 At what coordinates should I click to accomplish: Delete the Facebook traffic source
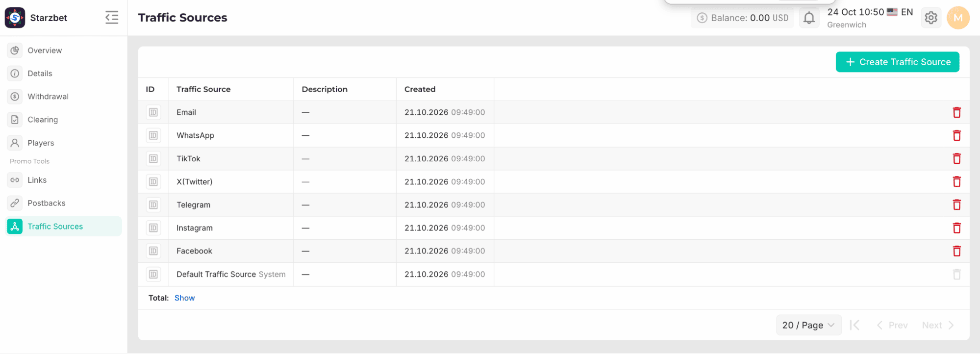tap(956, 251)
